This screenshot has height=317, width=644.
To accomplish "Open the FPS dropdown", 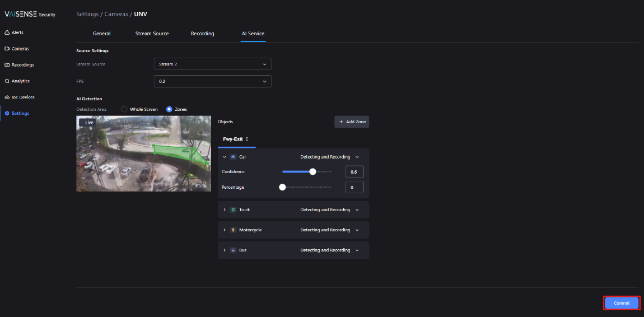I will 212,81.
